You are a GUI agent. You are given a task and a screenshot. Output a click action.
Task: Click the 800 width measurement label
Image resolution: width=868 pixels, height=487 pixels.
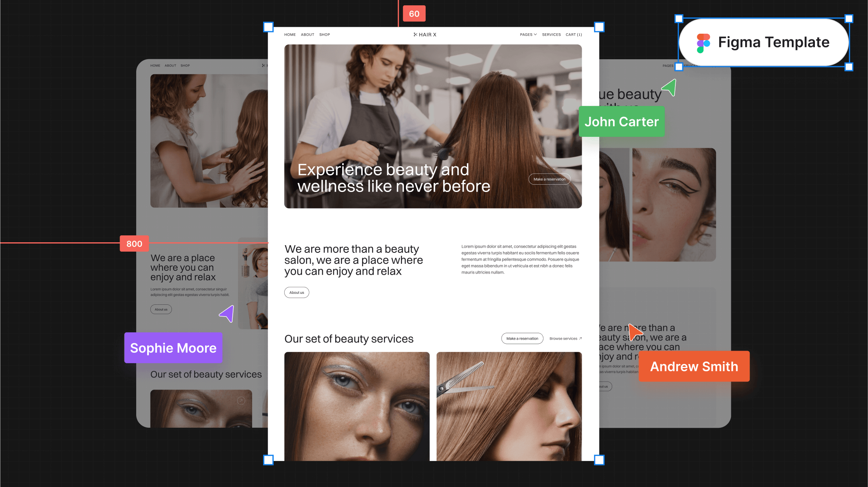tap(134, 243)
